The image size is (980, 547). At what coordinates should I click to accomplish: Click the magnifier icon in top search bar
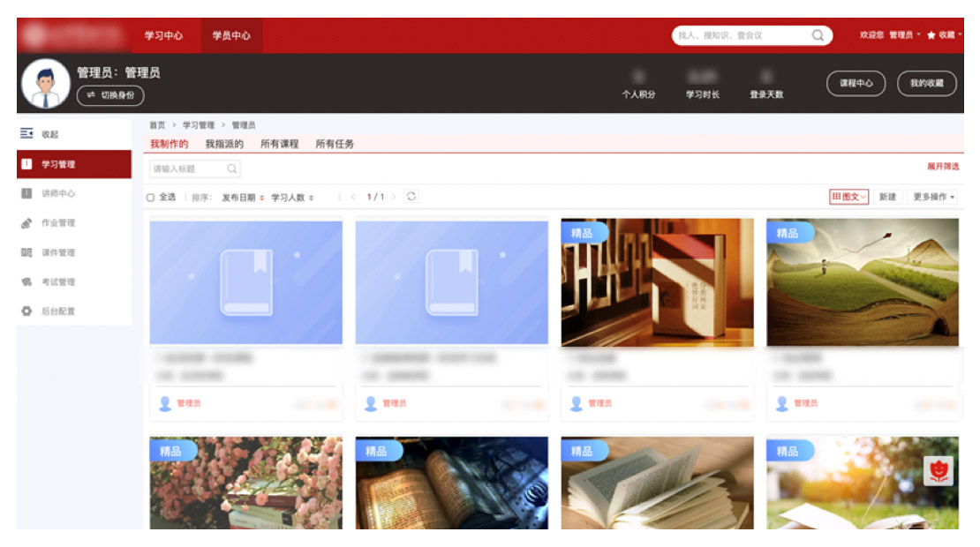(818, 35)
